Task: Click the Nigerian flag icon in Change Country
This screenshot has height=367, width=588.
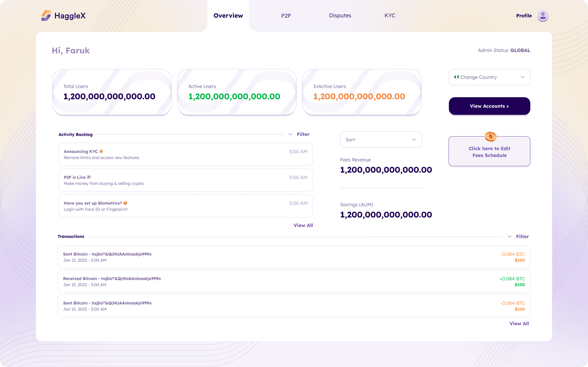Action: 457,77
